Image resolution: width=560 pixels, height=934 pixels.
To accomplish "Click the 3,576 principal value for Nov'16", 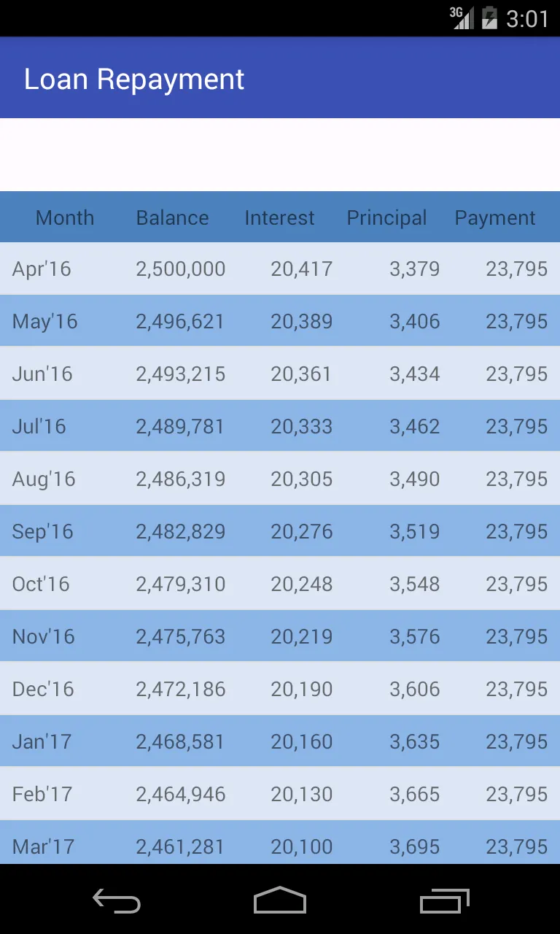I will click(x=415, y=637).
